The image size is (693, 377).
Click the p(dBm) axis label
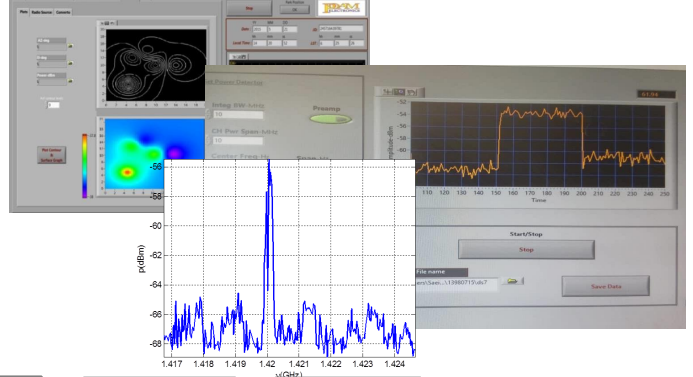coord(141,259)
